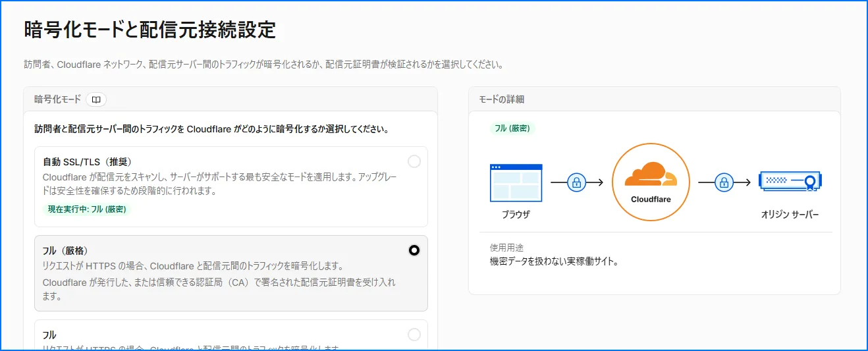Click the green フル (厳密) badge in モードの詳細
This screenshot has height=351, width=868.
coord(512,128)
